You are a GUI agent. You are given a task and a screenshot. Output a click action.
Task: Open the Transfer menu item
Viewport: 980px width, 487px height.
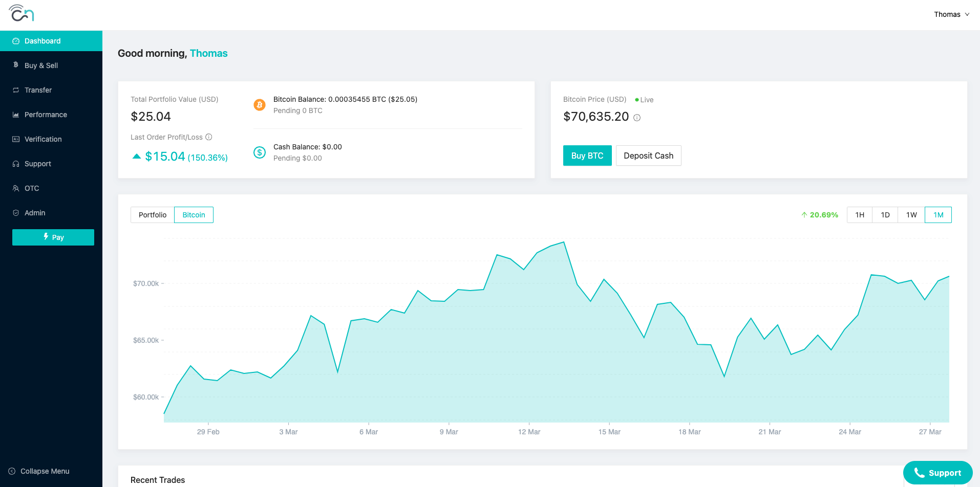click(38, 90)
